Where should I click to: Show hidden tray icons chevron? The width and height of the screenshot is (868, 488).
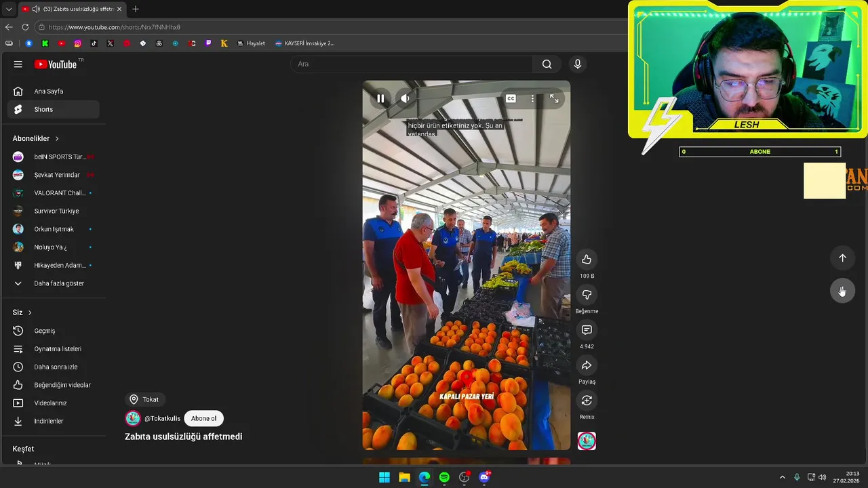[x=782, y=477]
